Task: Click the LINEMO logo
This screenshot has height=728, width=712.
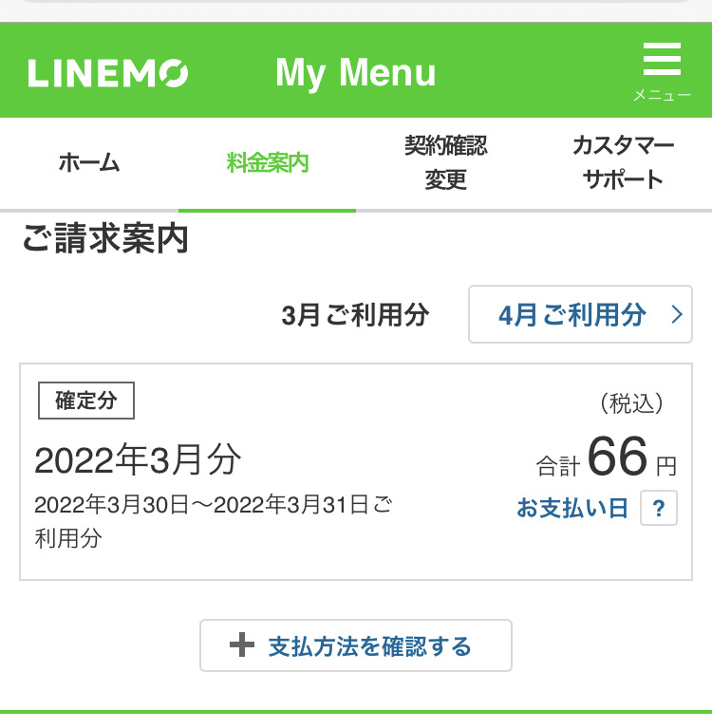Action: [108, 73]
